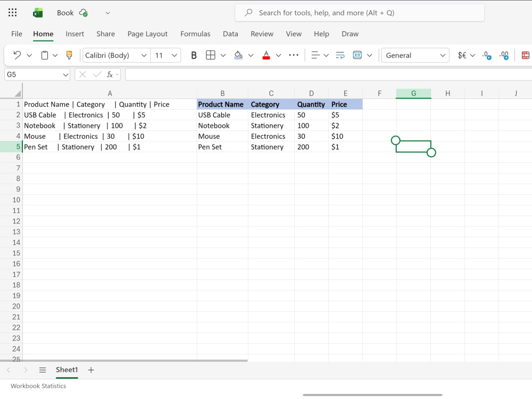Select the $10 price cell
The width and height of the screenshot is (532, 399).
click(x=345, y=136)
